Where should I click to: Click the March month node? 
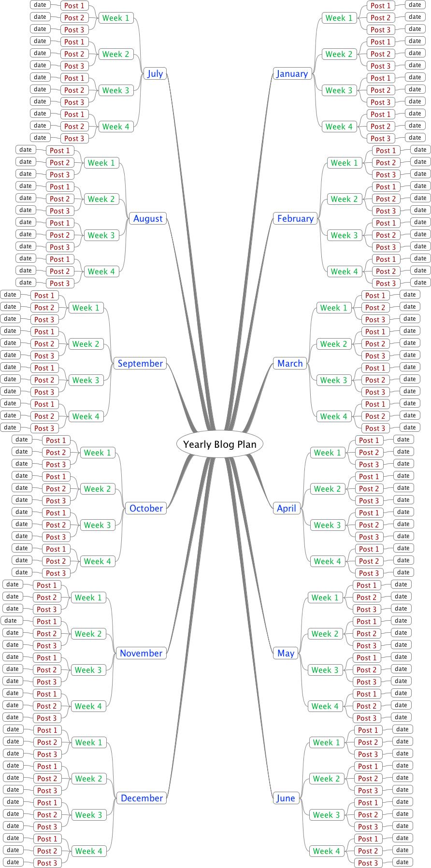coord(290,364)
